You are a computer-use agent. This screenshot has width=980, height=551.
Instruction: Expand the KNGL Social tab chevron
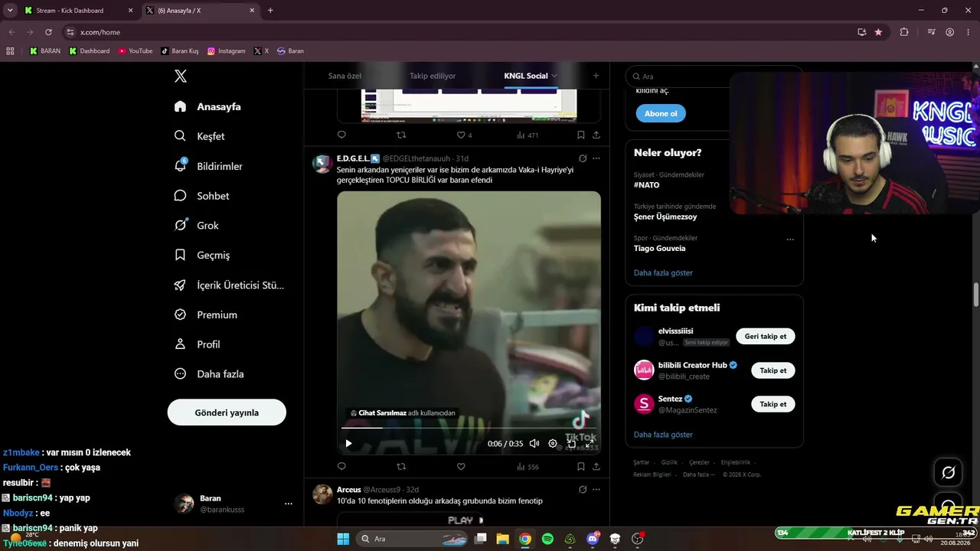[554, 76]
